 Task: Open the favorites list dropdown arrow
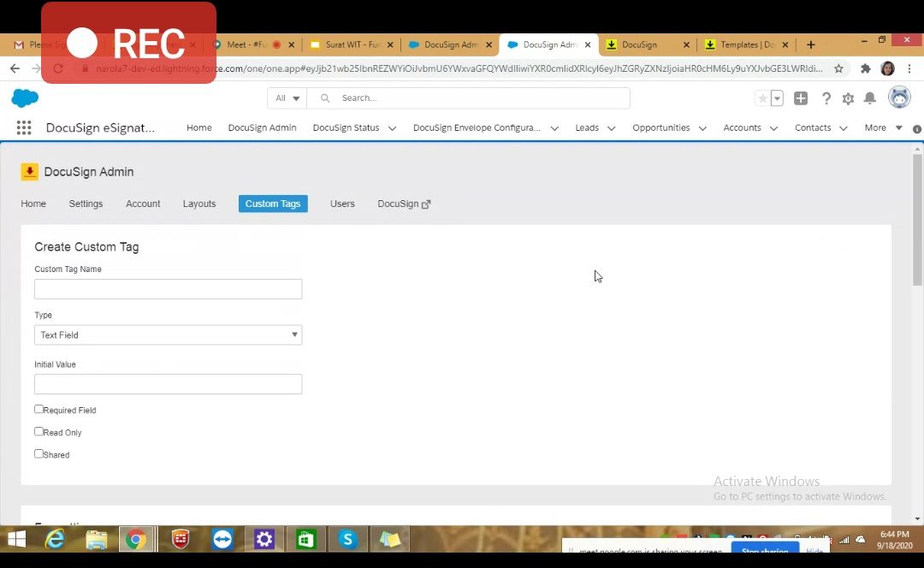(777, 98)
